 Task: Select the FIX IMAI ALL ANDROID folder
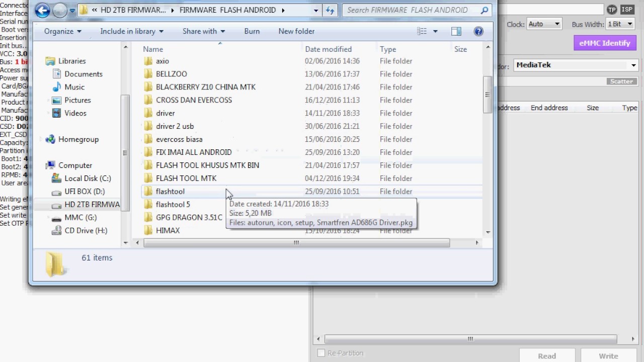point(188,152)
